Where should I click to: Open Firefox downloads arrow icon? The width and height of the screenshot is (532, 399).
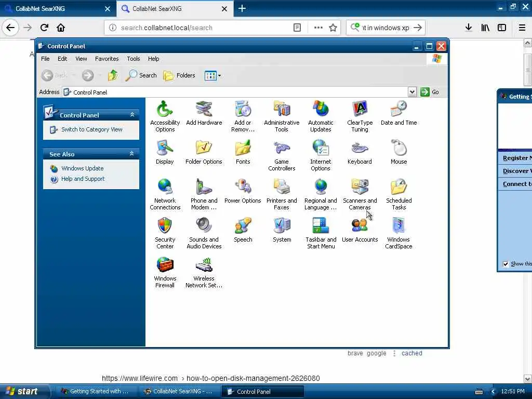coord(469,28)
